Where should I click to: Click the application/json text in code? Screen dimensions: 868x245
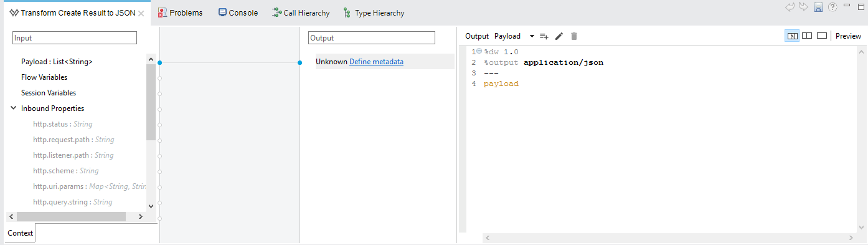[x=564, y=62]
